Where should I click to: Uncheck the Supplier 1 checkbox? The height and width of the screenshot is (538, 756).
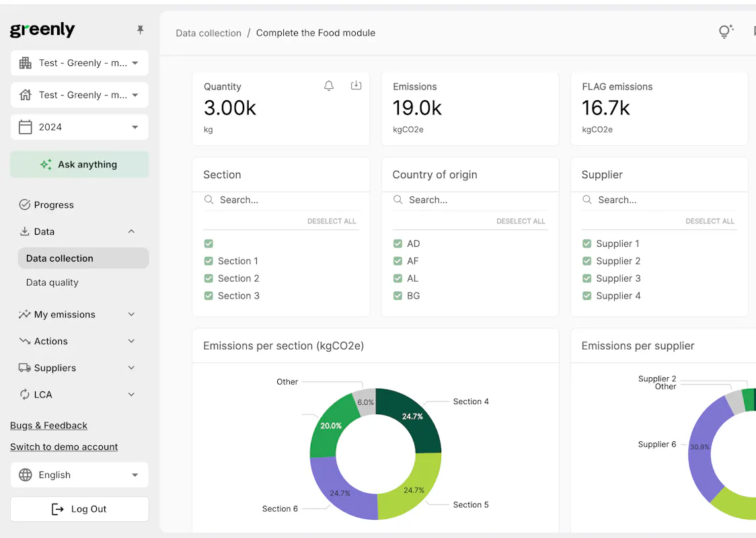[x=587, y=243]
